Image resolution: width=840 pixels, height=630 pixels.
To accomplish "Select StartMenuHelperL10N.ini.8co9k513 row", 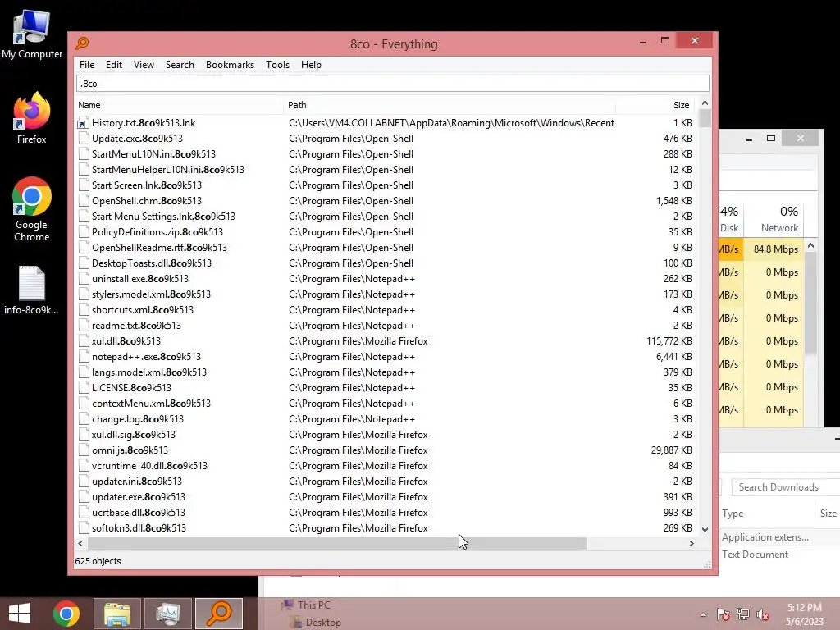I will pos(386,170).
